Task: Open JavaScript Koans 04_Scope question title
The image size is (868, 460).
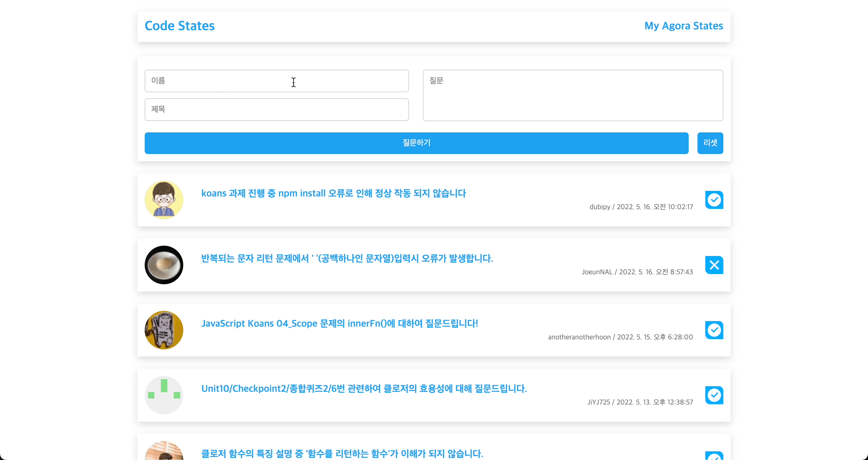Action: click(x=339, y=323)
